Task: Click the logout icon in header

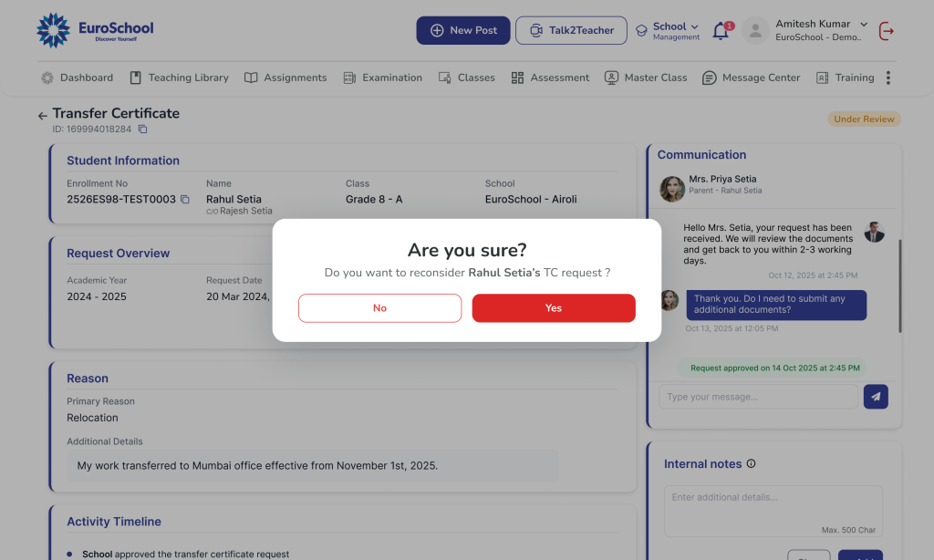Action: (x=886, y=31)
